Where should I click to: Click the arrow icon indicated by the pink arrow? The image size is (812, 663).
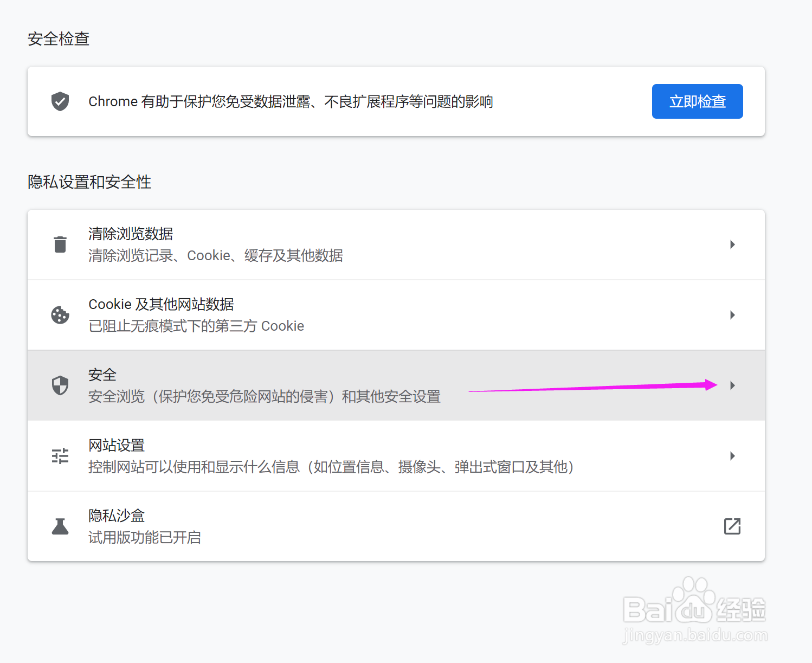732,385
